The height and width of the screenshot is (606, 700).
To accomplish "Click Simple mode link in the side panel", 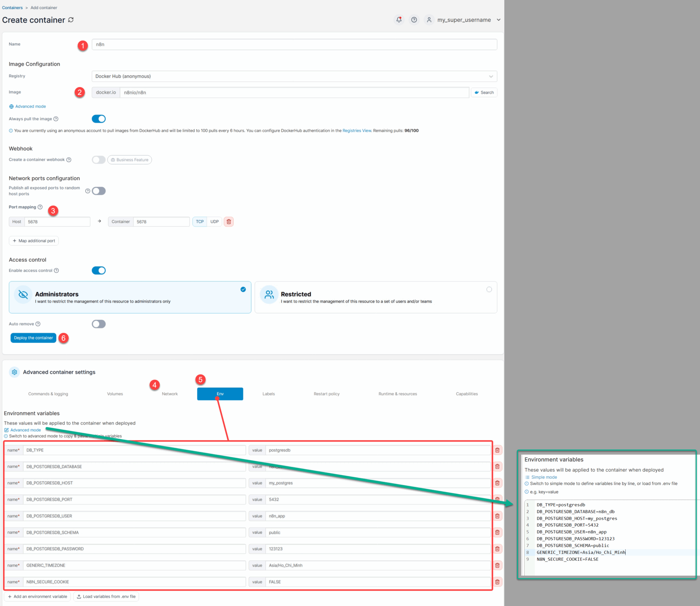I will coord(541,477).
